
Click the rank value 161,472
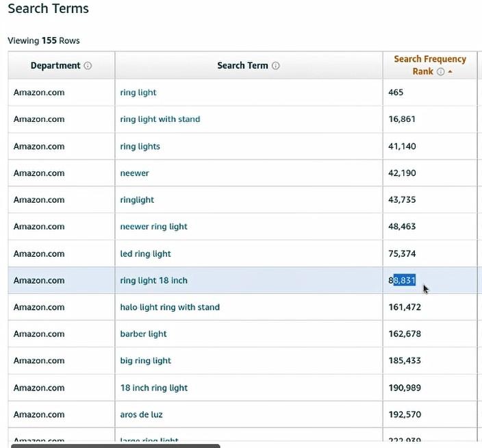[405, 307]
